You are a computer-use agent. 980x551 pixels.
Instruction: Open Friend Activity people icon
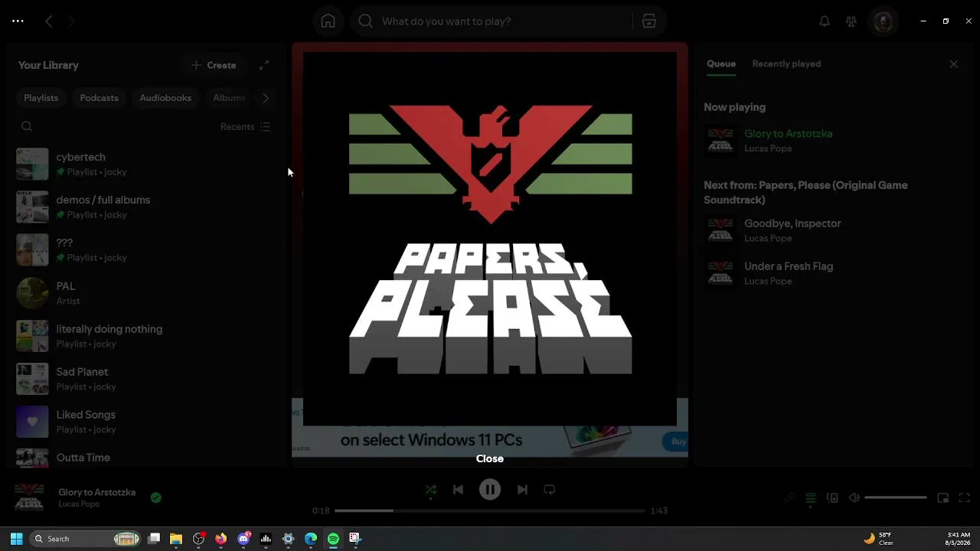(x=851, y=21)
